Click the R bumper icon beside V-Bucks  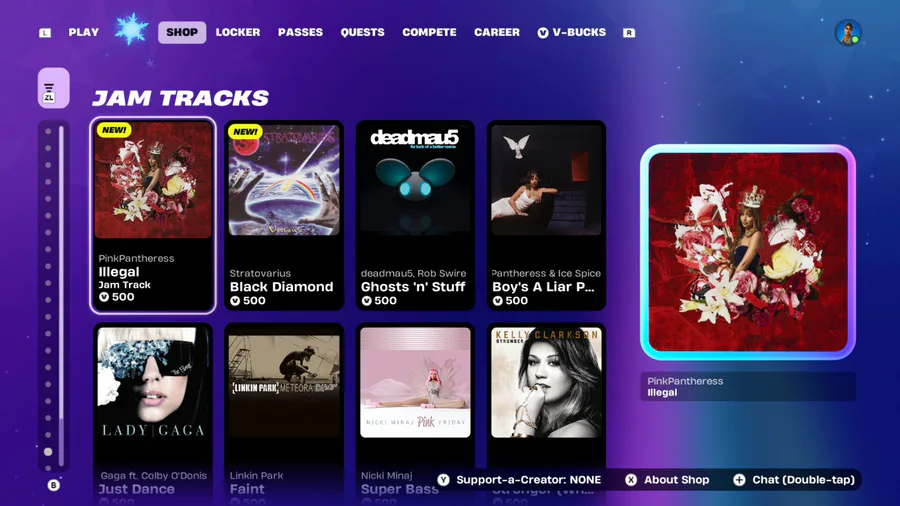[629, 33]
